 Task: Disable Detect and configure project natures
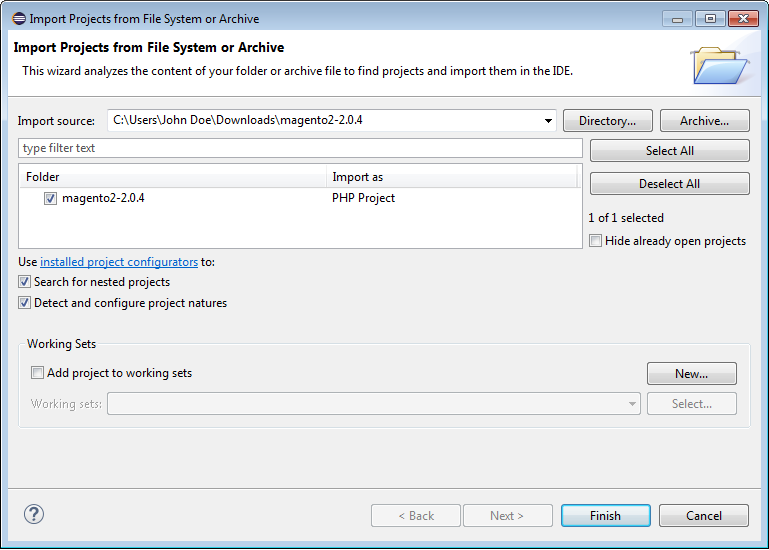[x=25, y=303]
